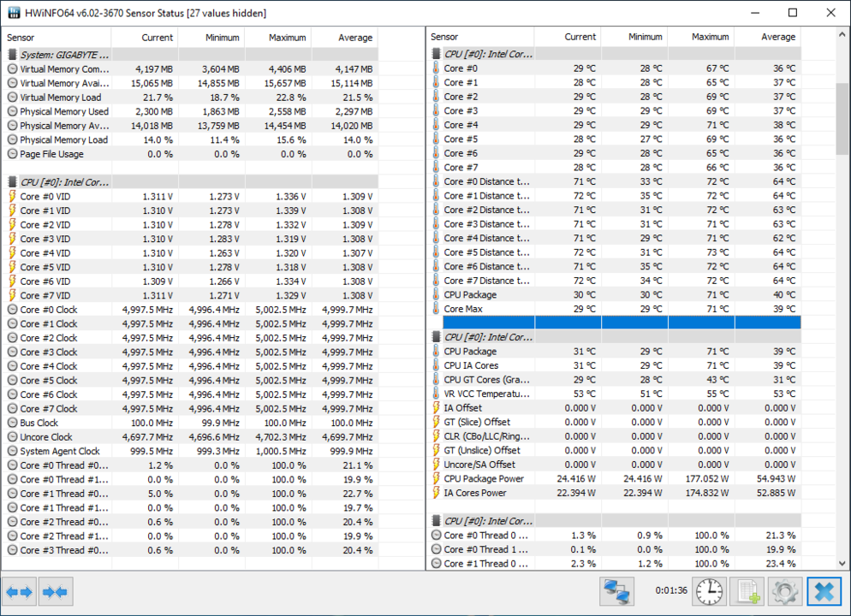Click the Core #7 VID lightning icon
The height and width of the screenshot is (616, 851).
pos(12,295)
